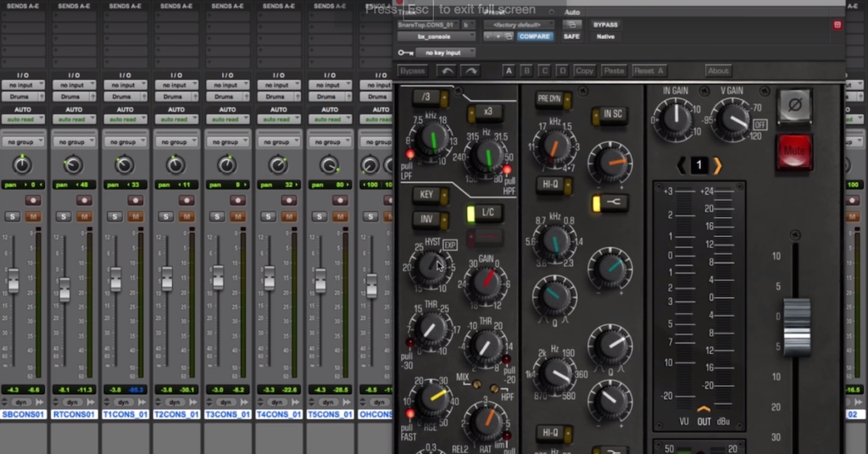Open SBCONS01 'no input' selector

click(23, 86)
